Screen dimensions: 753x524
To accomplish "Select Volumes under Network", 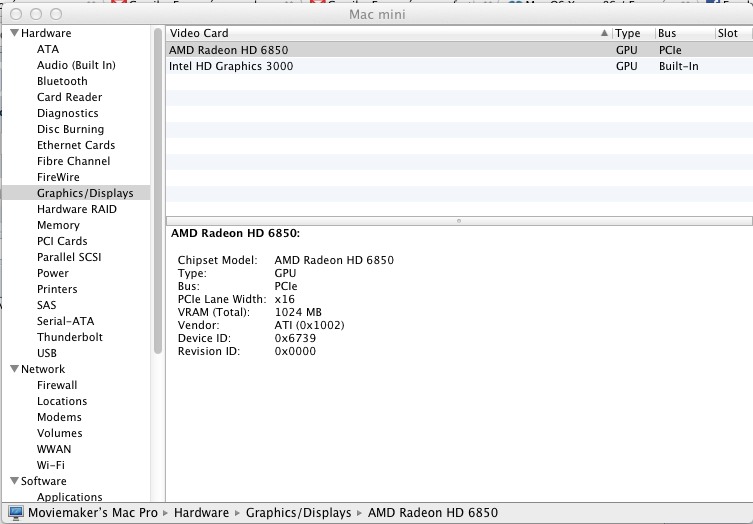I will click(60, 433).
